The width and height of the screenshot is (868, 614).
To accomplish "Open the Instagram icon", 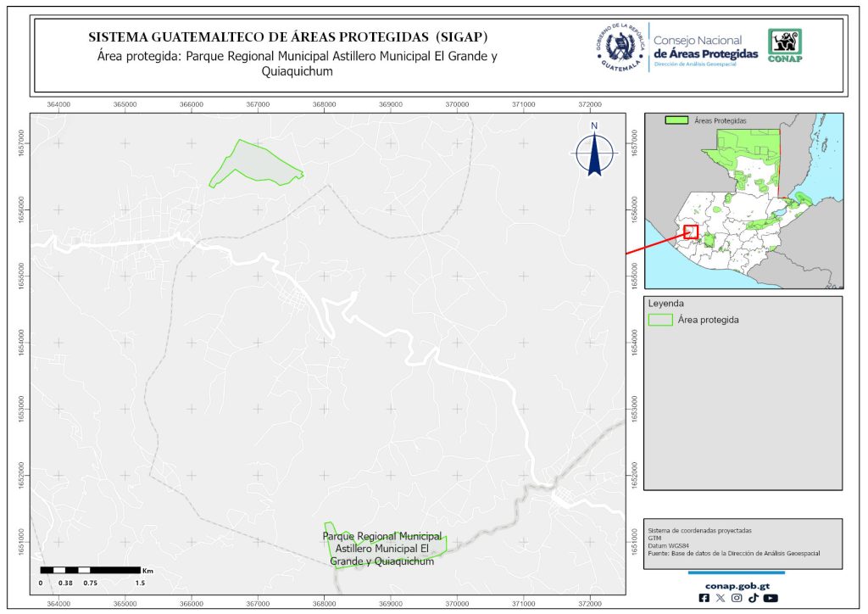I will pos(737,598).
